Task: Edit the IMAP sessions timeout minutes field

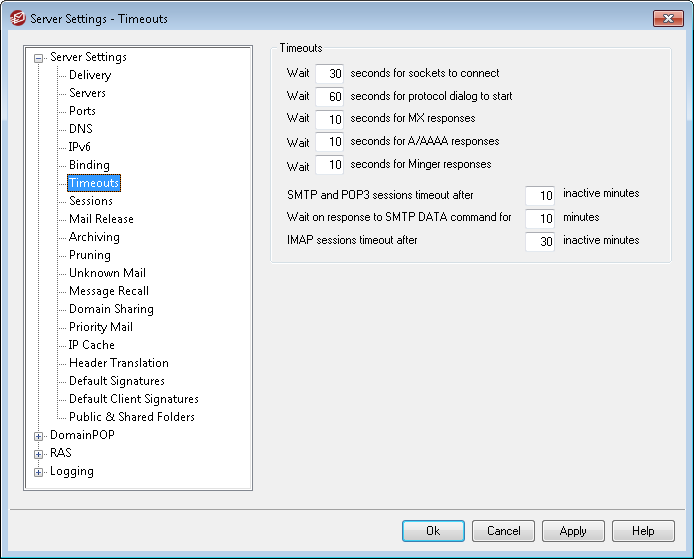Action: point(540,241)
